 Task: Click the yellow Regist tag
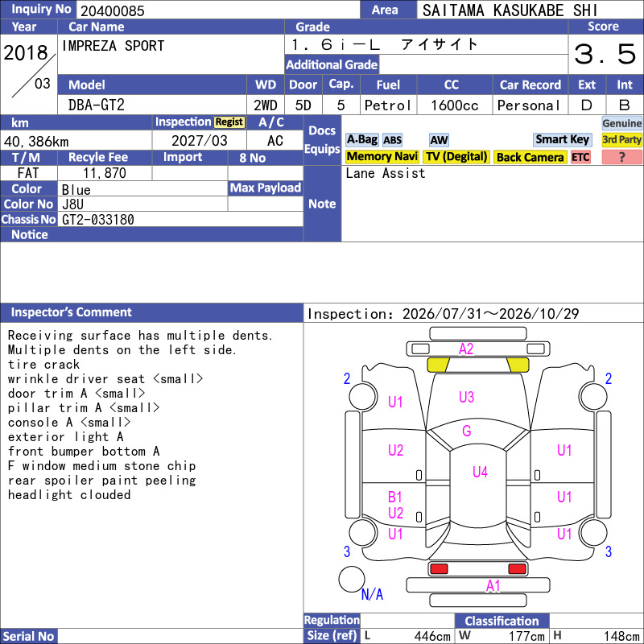coord(229,122)
